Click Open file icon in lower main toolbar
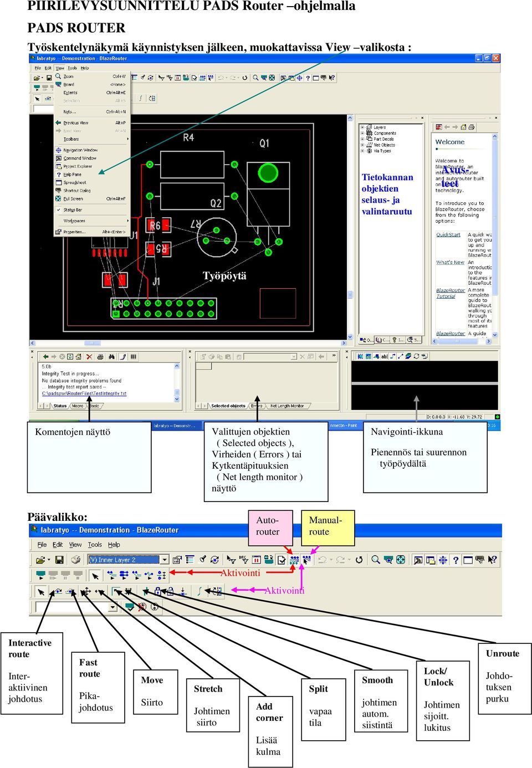This screenshot has width=532, height=768. (40, 560)
